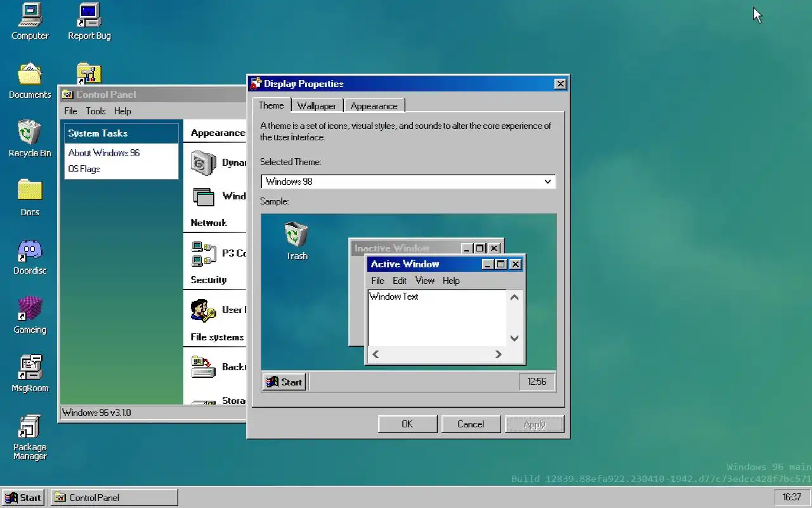Open the Help menu in Control Panel
The width and height of the screenshot is (812, 508).
[x=122, y=111]
